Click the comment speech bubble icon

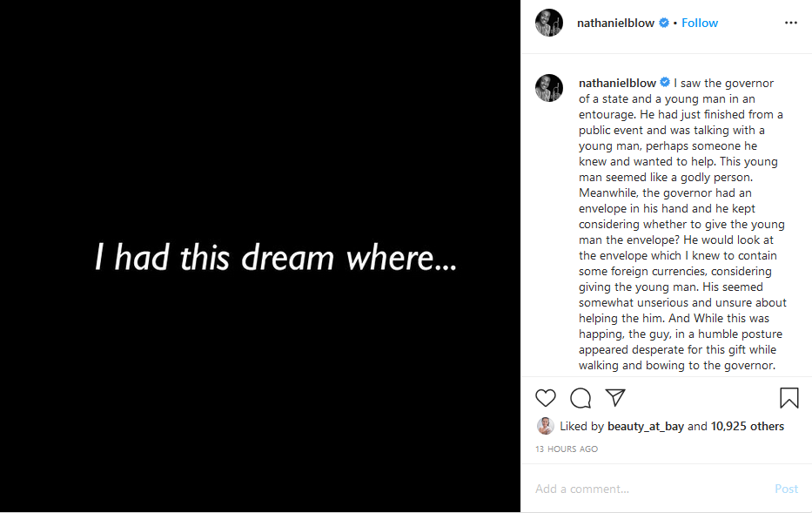580,398
